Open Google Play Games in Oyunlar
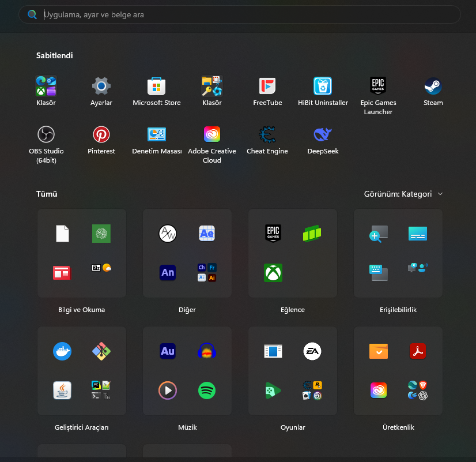This screenshot has height=462, width=476. point(273,390)
